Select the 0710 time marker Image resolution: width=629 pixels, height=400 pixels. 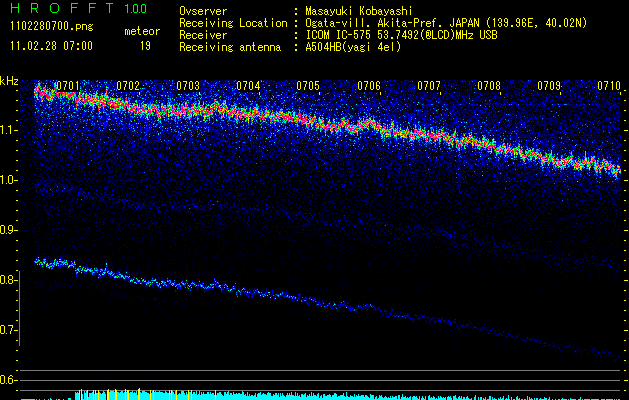[x=609, y=86]
